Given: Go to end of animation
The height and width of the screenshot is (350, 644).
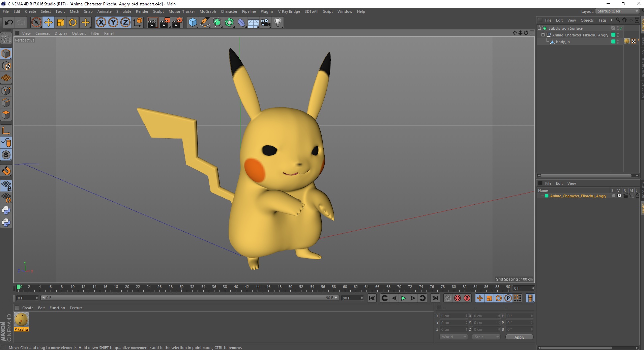Looking at the screenshot, I should tap(435, 298).
